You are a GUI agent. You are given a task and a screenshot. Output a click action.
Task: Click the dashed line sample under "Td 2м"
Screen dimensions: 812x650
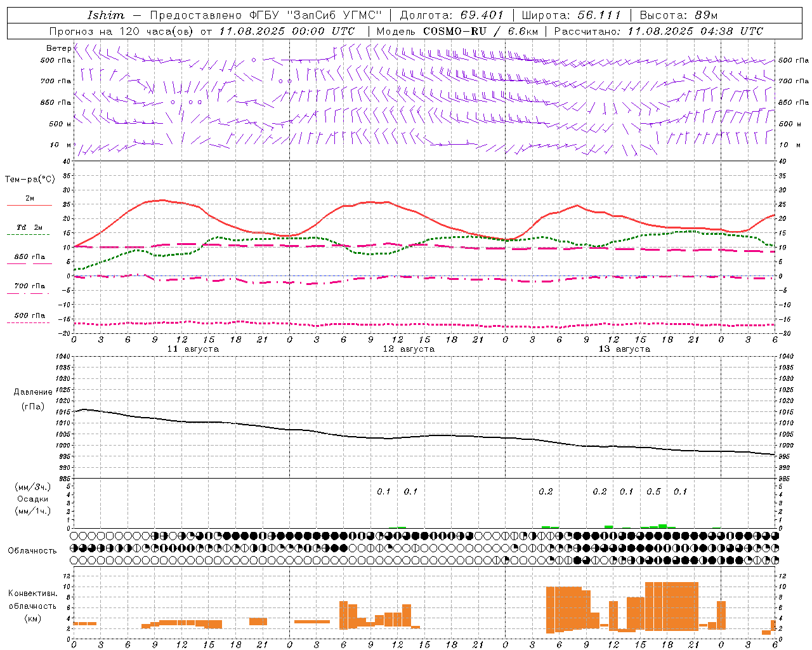29,235
